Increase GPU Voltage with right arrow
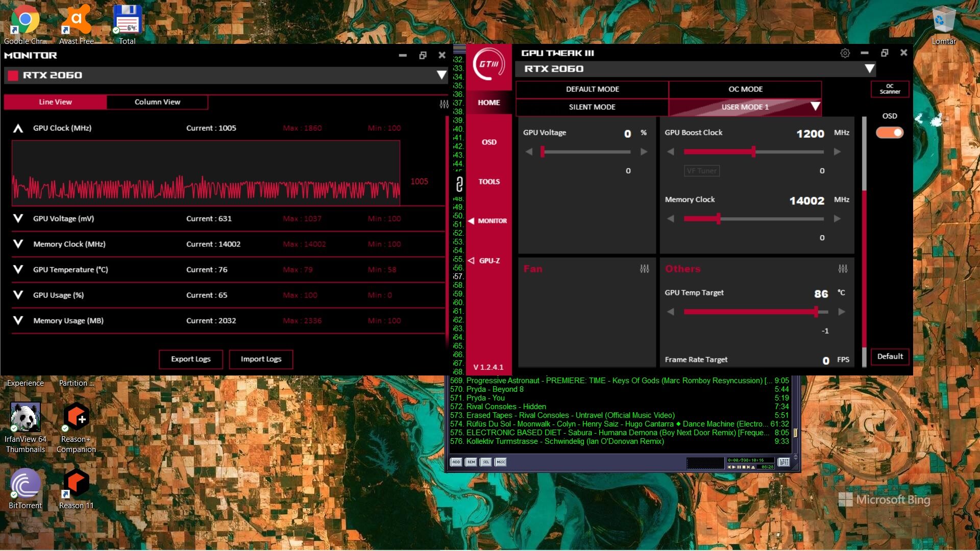This screenshot has height=551, width=980. [644, 152]
